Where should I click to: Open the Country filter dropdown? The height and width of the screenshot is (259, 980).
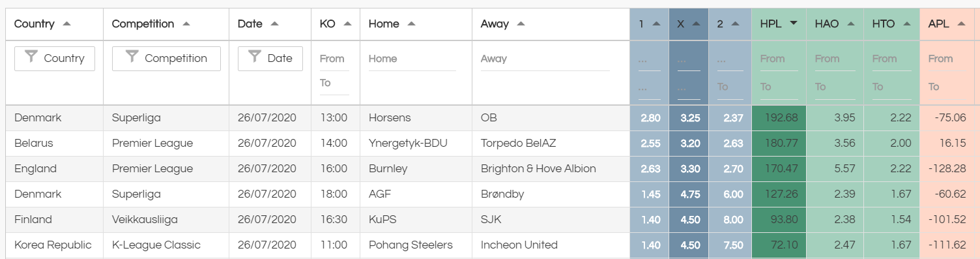click(55, 58)
